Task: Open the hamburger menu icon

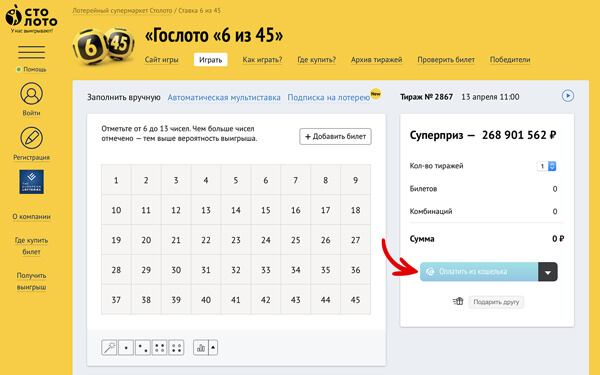Action: coord(31,52)
